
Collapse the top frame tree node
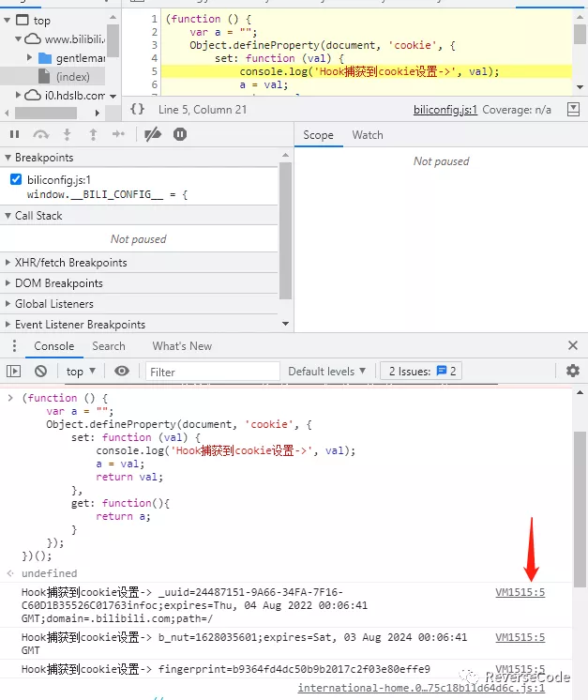[8, 20]
